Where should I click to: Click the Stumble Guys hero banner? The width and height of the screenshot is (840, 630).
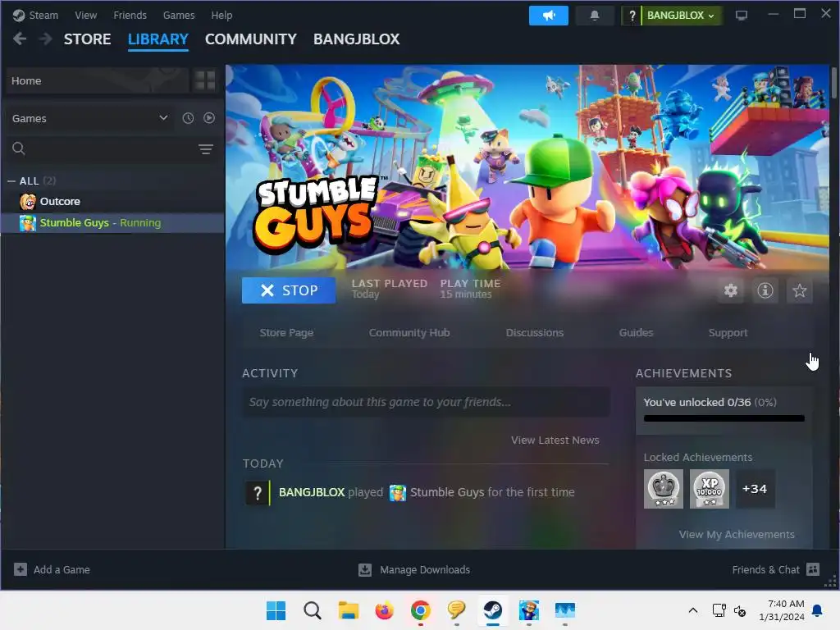tap(527, 166)
